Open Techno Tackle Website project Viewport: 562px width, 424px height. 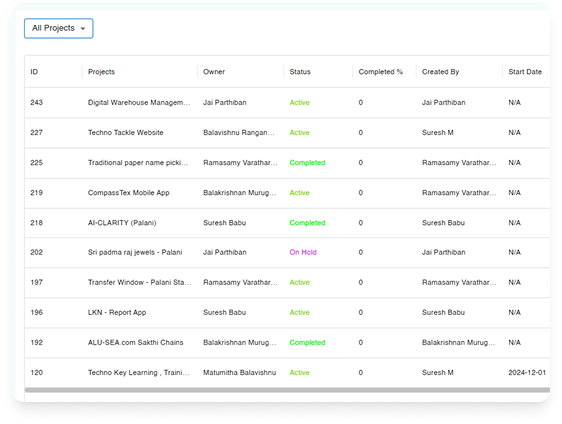pyautogui.click(x=125, y=133)
